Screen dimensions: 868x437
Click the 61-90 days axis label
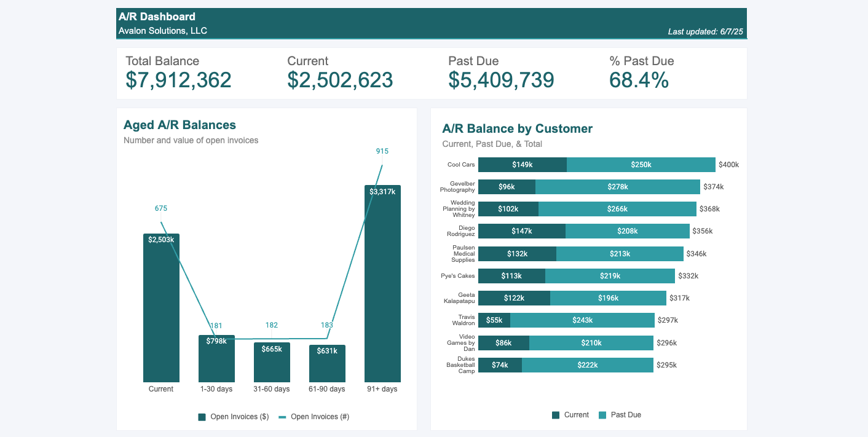(327, 389)
